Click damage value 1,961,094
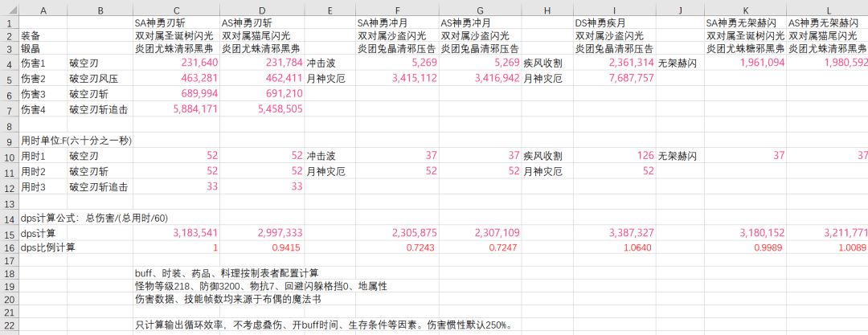The image size is (868, 335). pyautogui.click(x=762, y=63)
